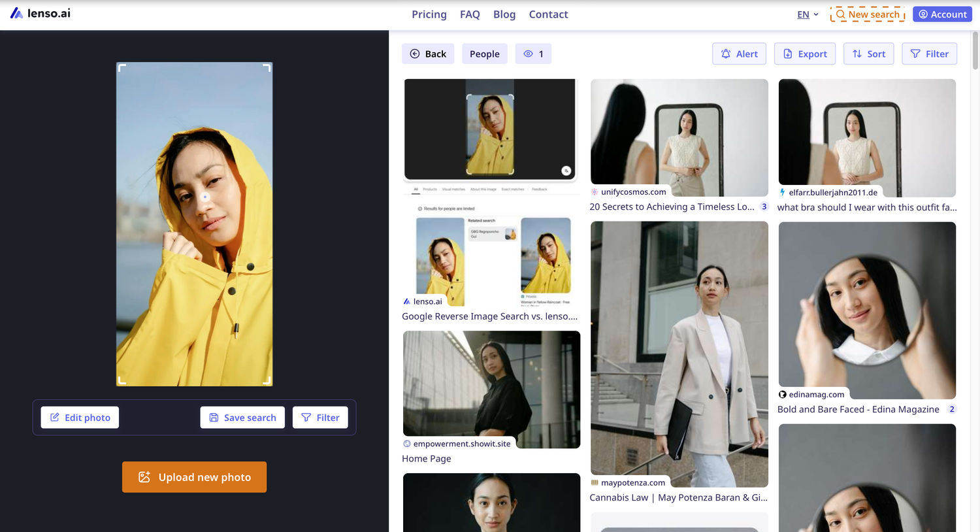Click the unifycosmos.com favicon

click(595, 192)
